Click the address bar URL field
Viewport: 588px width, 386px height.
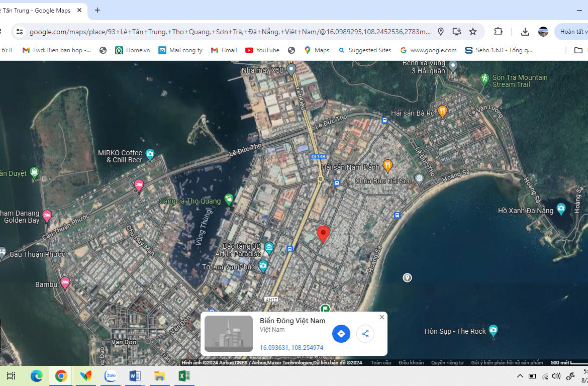point(230,32)
